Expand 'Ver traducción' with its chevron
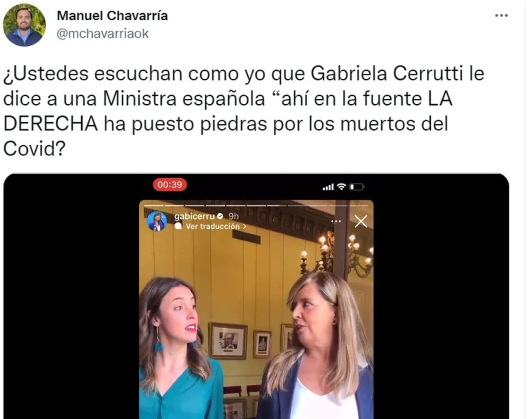The image size is (532, 419). tap(245, 227)
